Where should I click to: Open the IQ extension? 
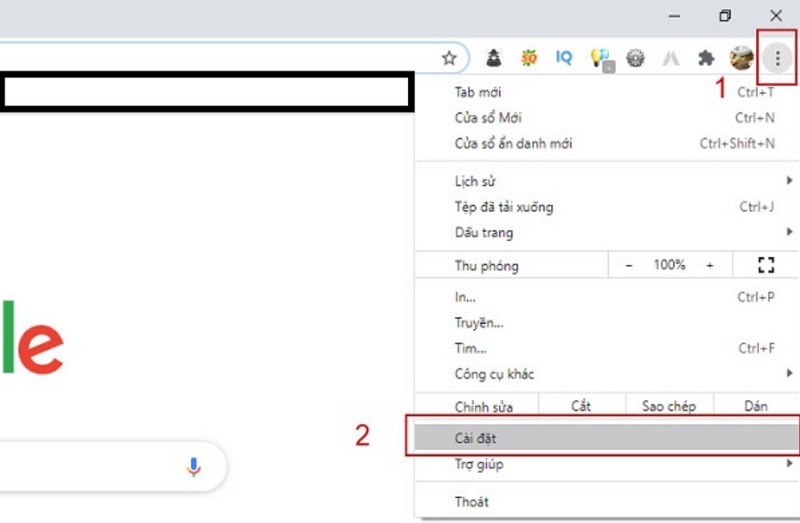tap(564, 58)
